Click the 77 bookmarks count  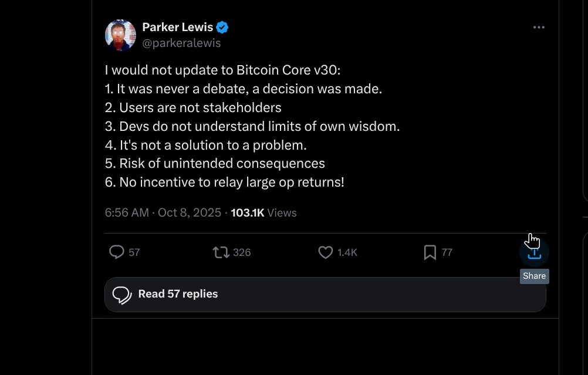coord(447,252)
